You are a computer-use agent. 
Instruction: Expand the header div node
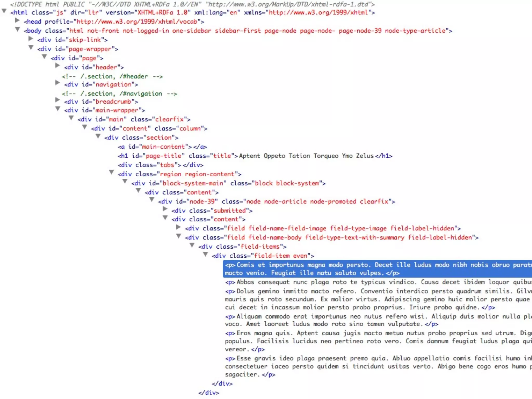[58, 65]
